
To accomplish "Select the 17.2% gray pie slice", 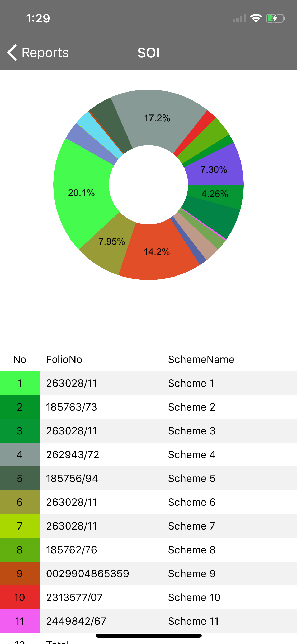I will [x=157, y=118].
